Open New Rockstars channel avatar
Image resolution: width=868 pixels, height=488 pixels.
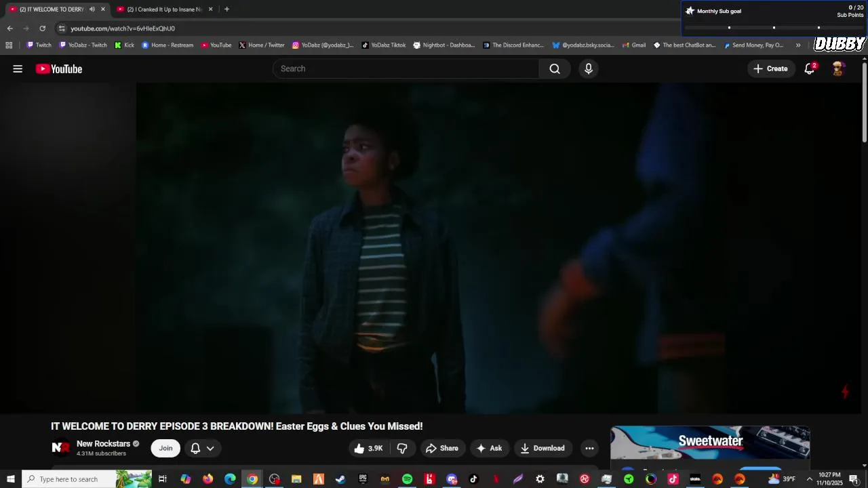pyautogui.click(x=61, y=448)
